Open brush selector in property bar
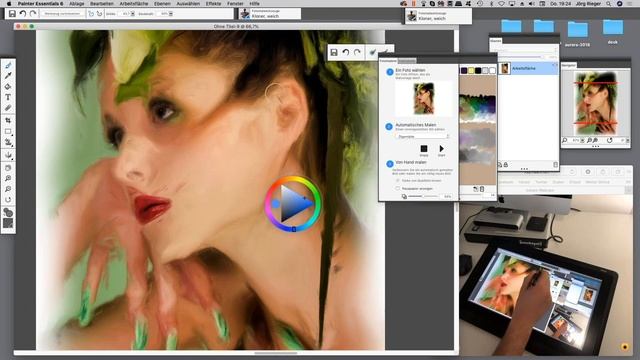 click(x=269, y=14)
